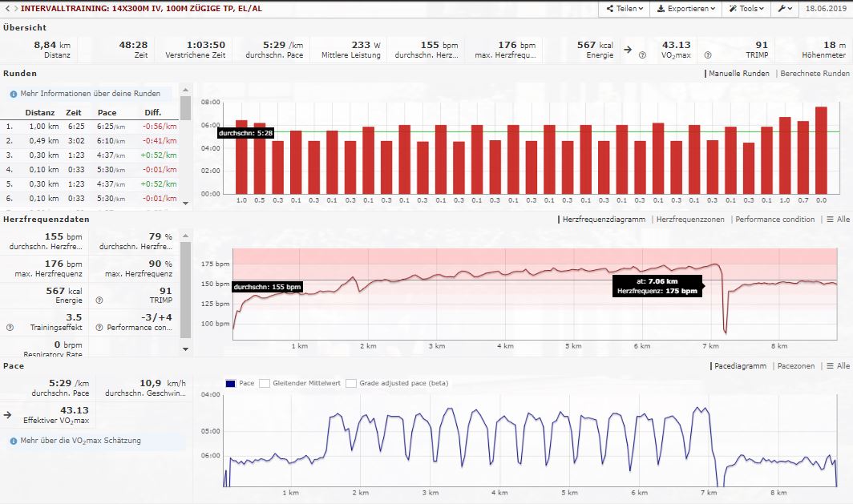The width and height of the screenshot is (853, 504).
Task: Click the info icon for VO2max Schätzung
Action: pos(14,441)
